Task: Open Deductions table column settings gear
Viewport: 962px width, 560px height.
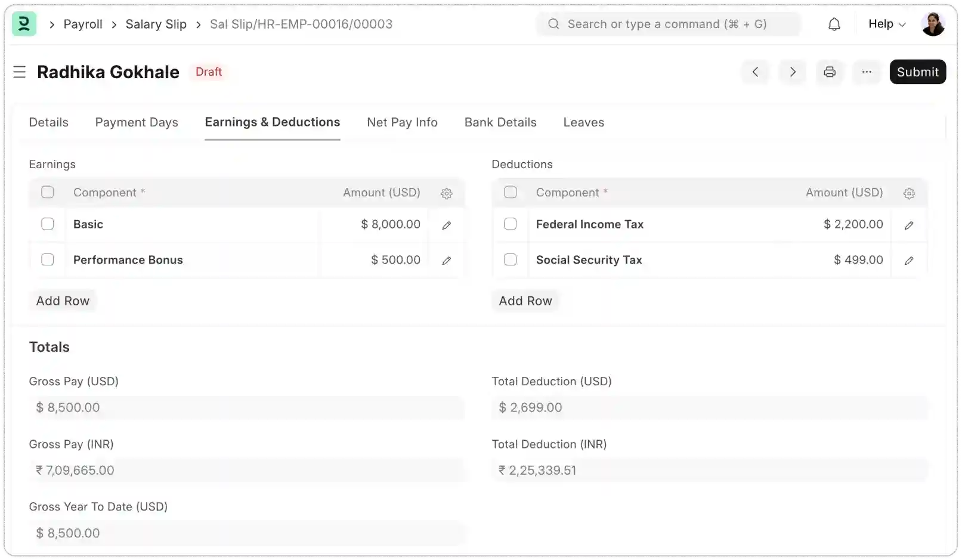Action: point(909,193)
